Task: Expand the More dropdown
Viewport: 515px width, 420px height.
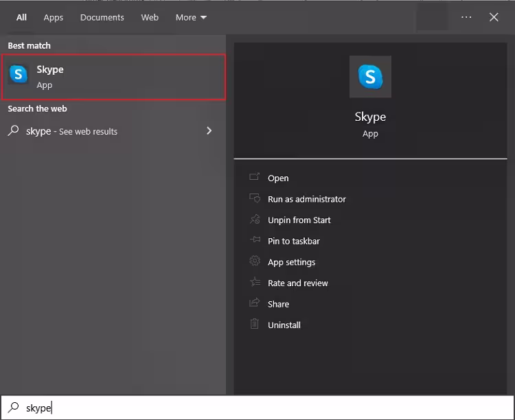Action: tap(191, 17)
